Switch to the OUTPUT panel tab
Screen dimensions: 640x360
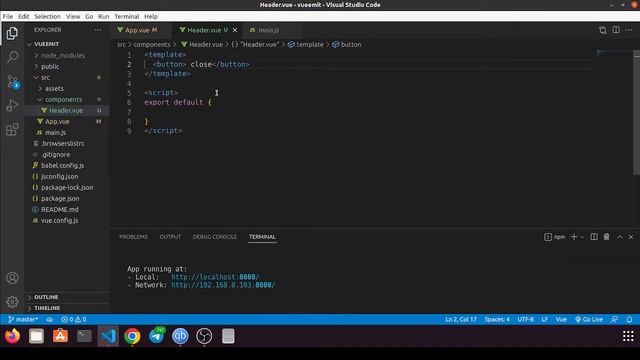coord(170,237)
